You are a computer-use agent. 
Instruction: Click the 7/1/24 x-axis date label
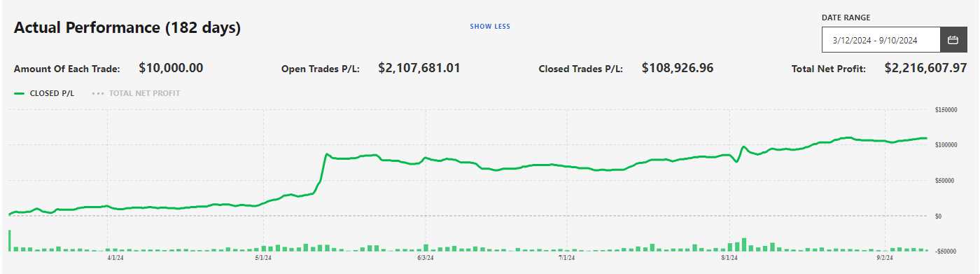point(567,258)
